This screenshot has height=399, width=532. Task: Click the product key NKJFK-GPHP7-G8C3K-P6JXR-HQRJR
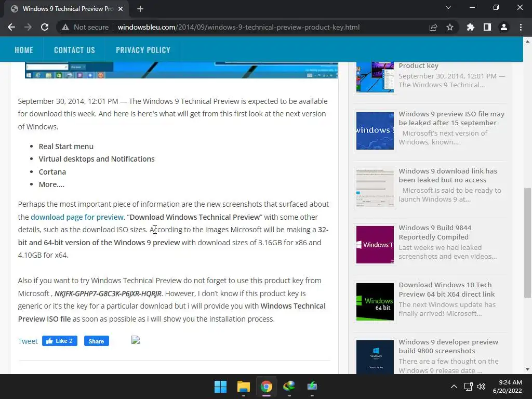(108, 294)
